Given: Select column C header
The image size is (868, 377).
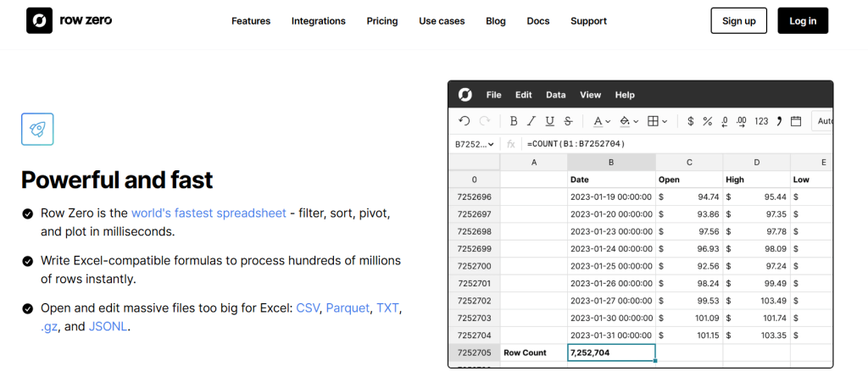Looking at the screenshot, I should pyautogui.click(x=689, y=162).
